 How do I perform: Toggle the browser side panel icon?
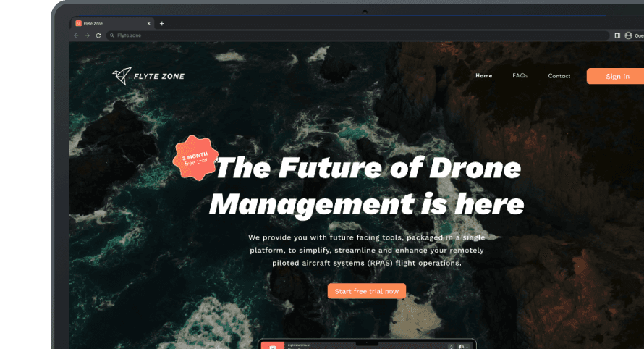coord(617,35)
